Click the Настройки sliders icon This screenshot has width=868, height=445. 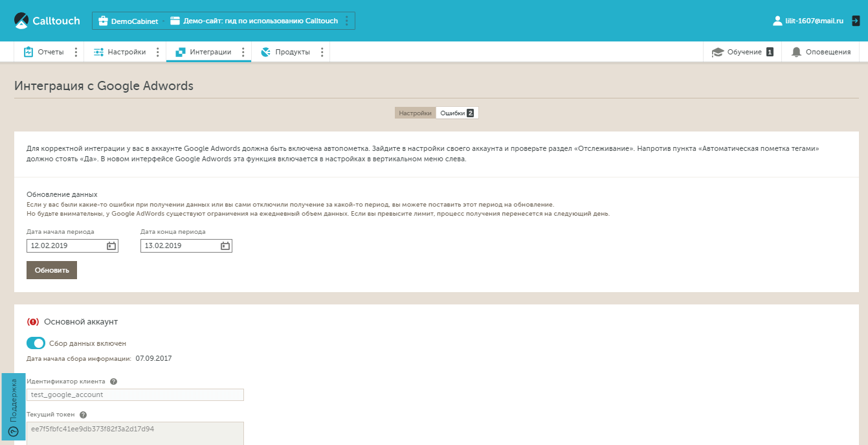[x=99, y=52]
